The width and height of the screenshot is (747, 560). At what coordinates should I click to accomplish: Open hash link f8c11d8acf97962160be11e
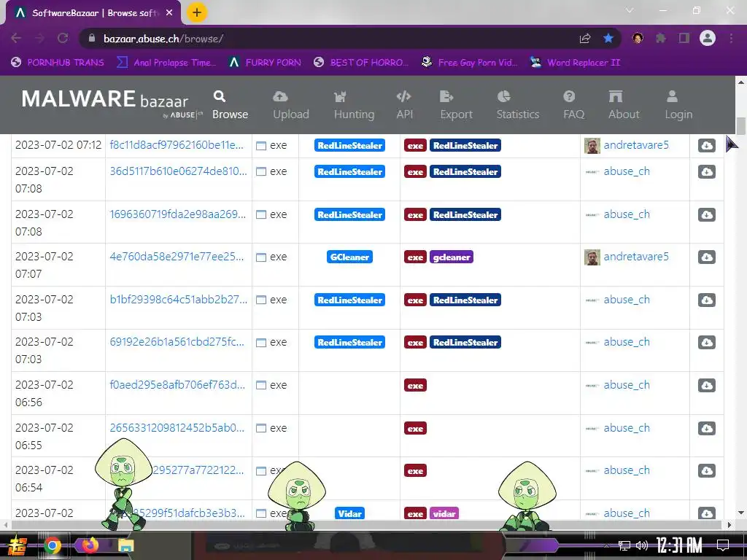177,145
